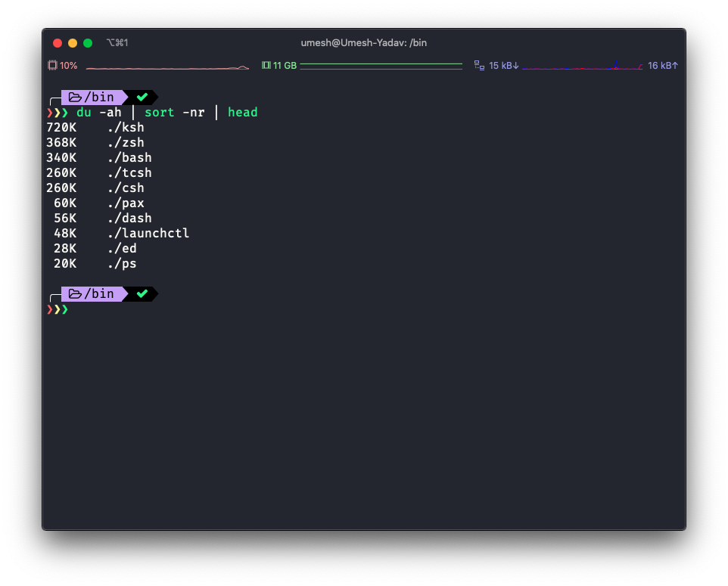Click the 16 kB upload speed indicator
This screenshot has height=586, width=728.
(x=663, y=66)
